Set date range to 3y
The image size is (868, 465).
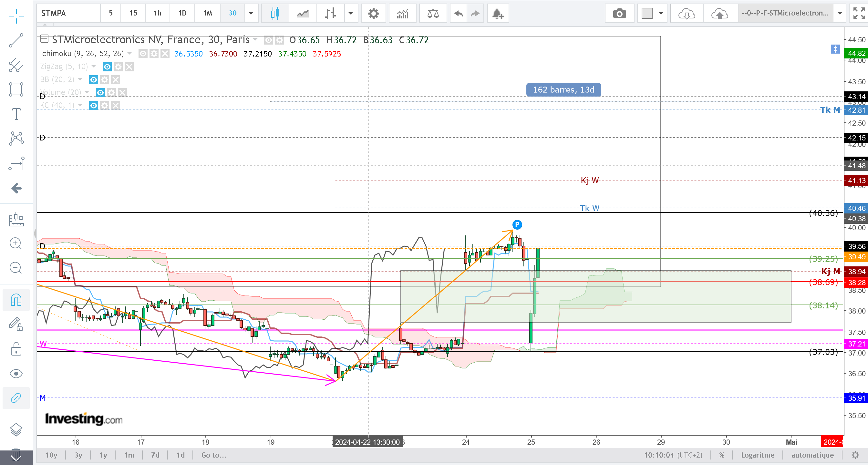pyautogui.click(x=78, y=455)
